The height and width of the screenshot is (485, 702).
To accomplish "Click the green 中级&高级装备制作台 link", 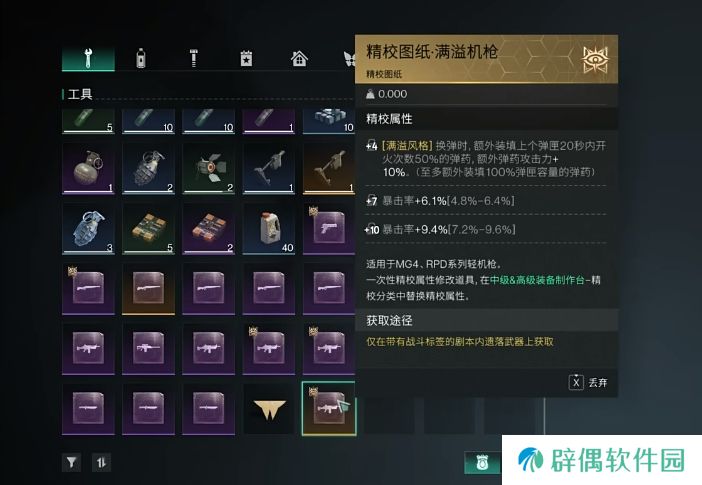I will tap(537, 280).
